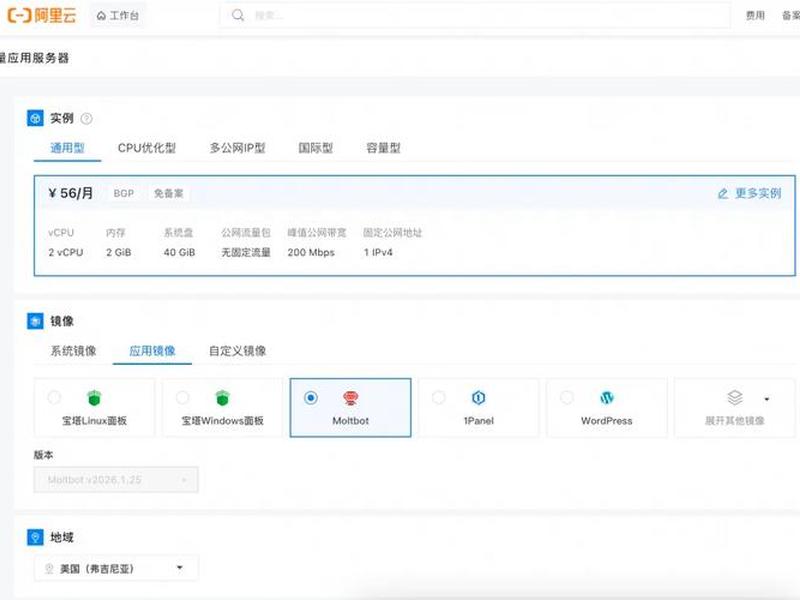Click the blue 1Panel hexagon icon

click(479, 397)
